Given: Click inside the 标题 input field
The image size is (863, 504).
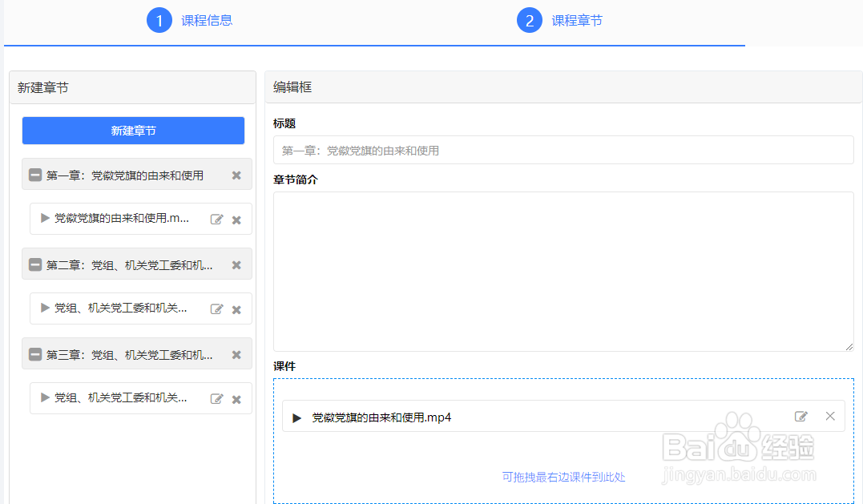Looking at the screenshot, I should tap(561, 150).
